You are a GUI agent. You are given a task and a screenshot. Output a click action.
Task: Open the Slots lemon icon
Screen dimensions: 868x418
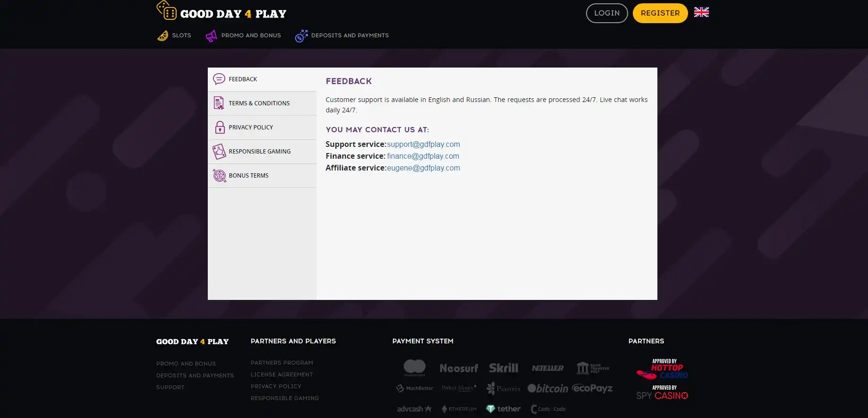(162, 36)
